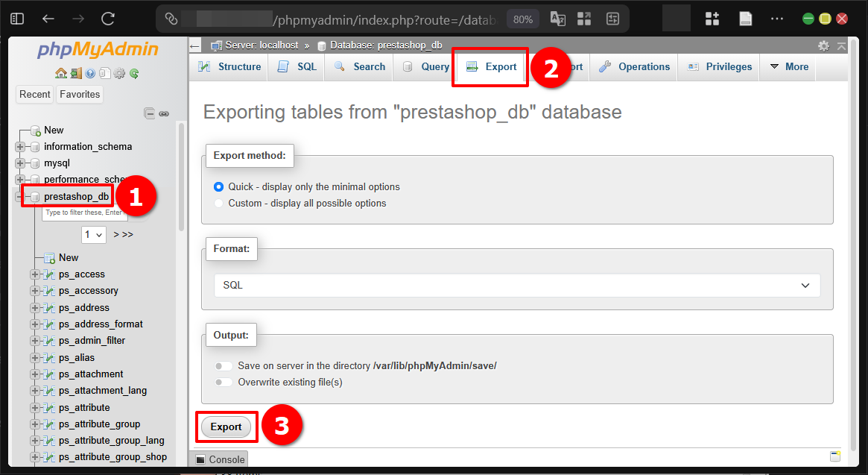
Task: Open the Format dropdown showing SQL
Action: click(x=517, y=285)
